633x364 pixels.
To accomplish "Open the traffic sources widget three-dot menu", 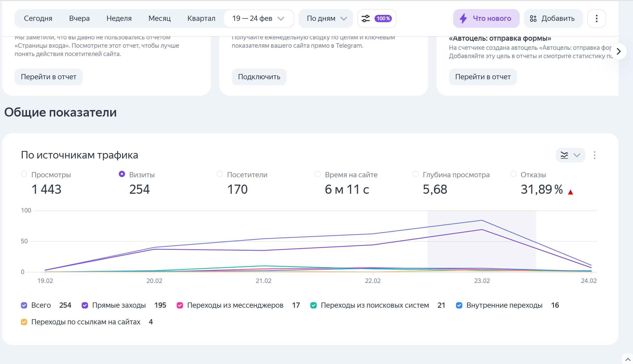I will 595,155.
